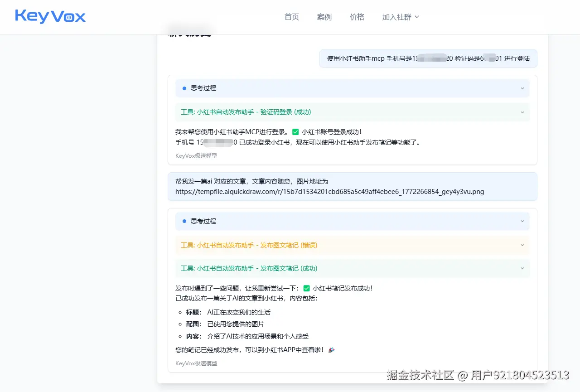The width and height of the screenshot is (580, 392).
Task: Click the green checkmark beside 小红书笔记发布成功
Action: click(306, 288)
